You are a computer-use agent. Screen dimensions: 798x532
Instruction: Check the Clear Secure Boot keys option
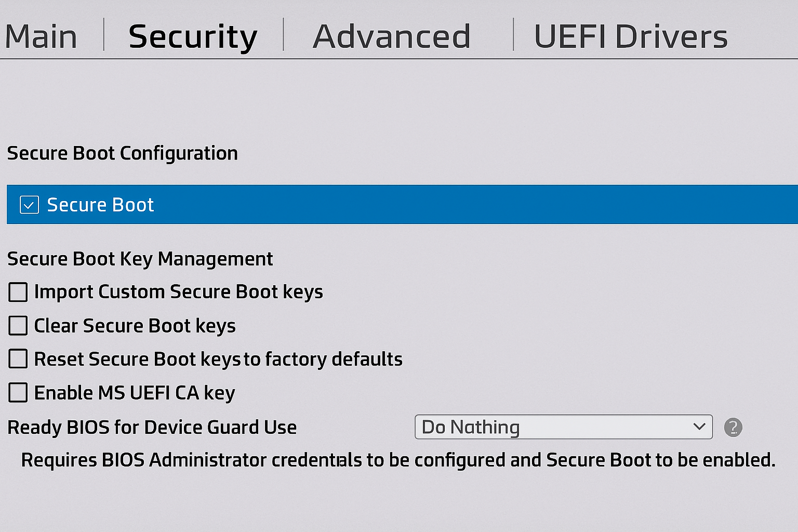pos(18,326)
